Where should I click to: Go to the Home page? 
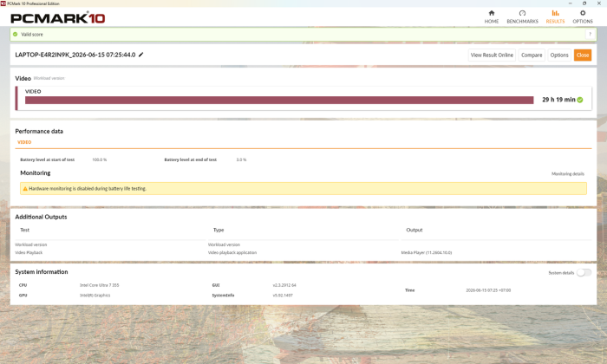pos(492,17)
